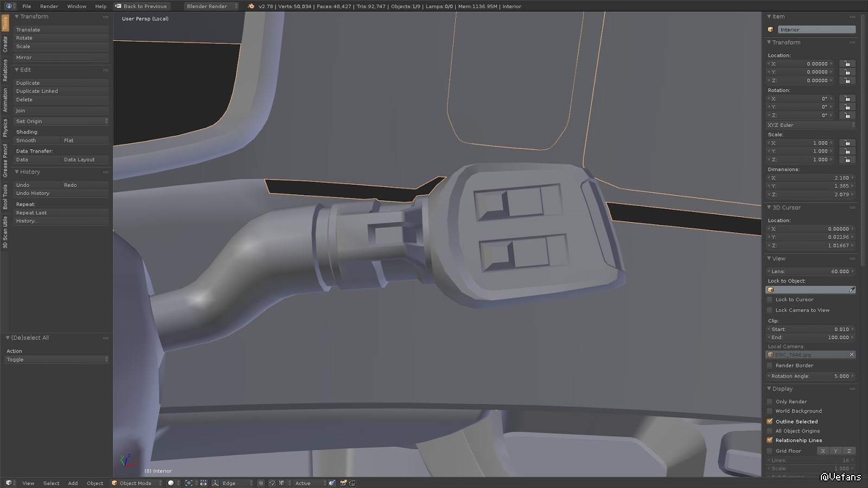Open the Render menu
This screenshot has width=868, height=488.
coord(49,7)
